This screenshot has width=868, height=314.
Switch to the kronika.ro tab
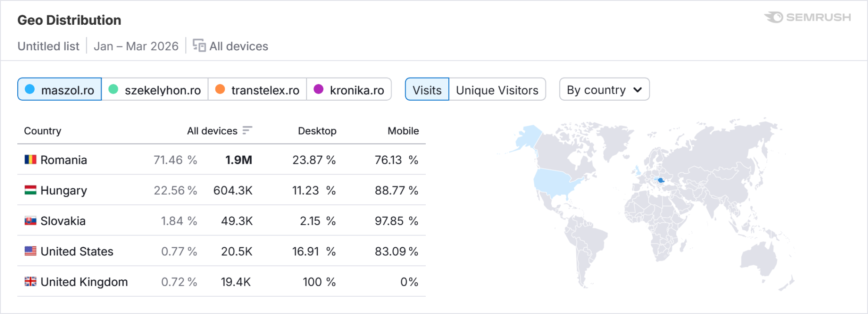(349, 90)
